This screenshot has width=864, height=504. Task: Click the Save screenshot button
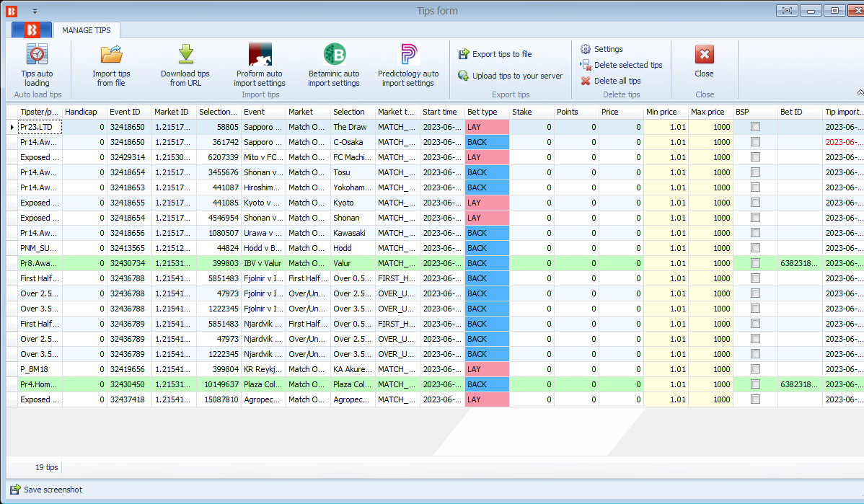(x=46, y=490)
